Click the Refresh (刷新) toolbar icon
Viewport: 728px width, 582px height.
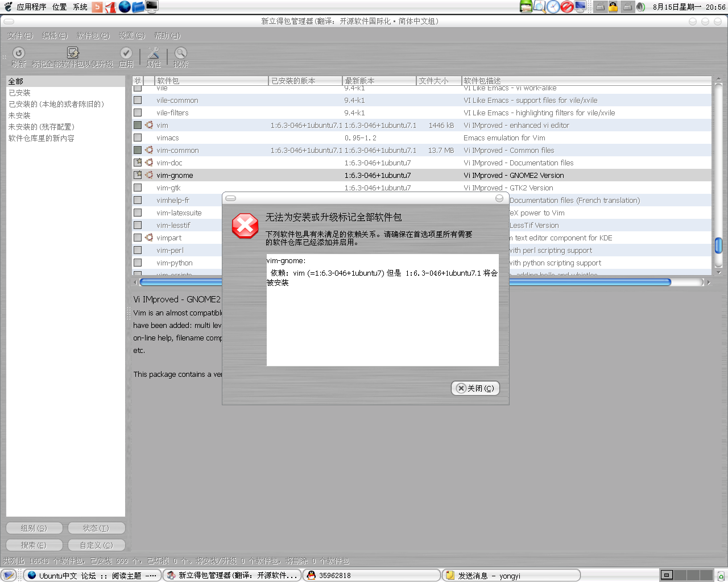point(19,53)
